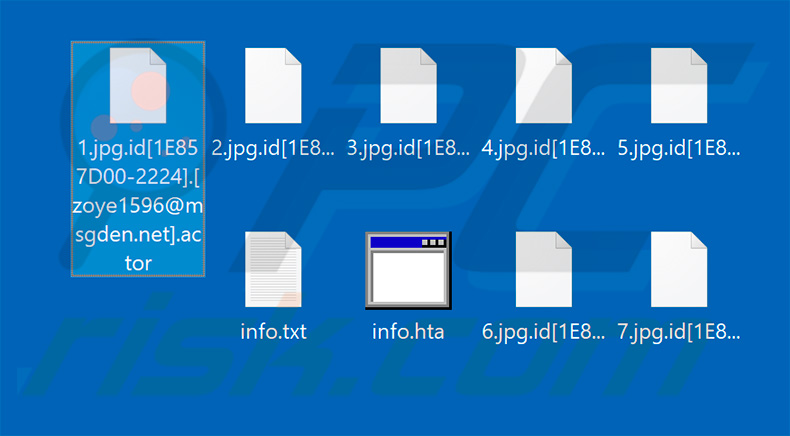Click the 4.jpg.id[1E8... filename label

click(x=544, y=148)
